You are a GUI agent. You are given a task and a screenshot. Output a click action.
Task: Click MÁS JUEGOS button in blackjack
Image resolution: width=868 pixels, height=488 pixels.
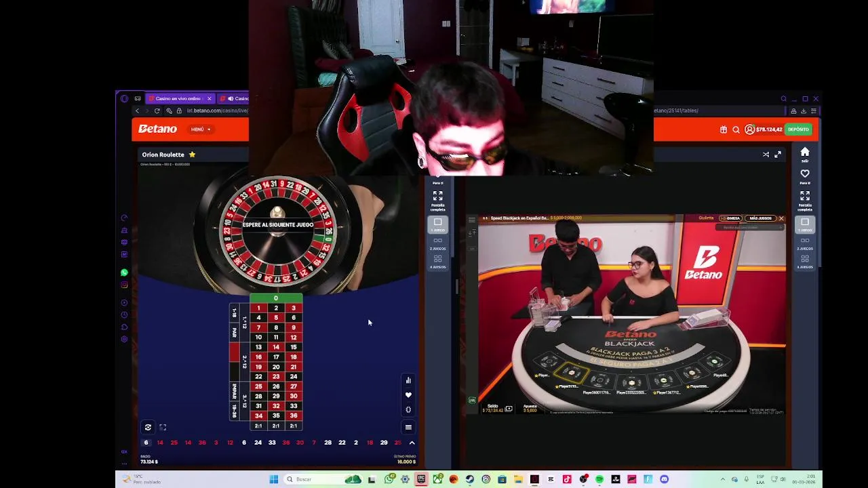[760, 218]
